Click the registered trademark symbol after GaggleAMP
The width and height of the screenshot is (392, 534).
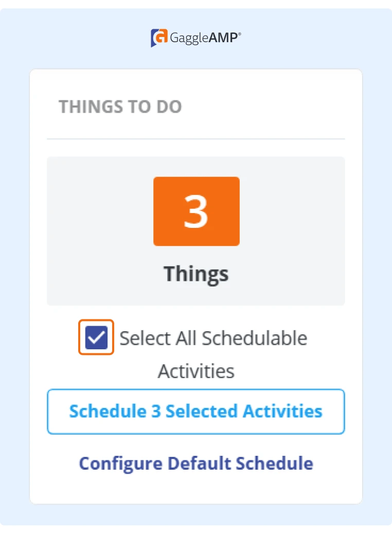[x=239, y=34]
